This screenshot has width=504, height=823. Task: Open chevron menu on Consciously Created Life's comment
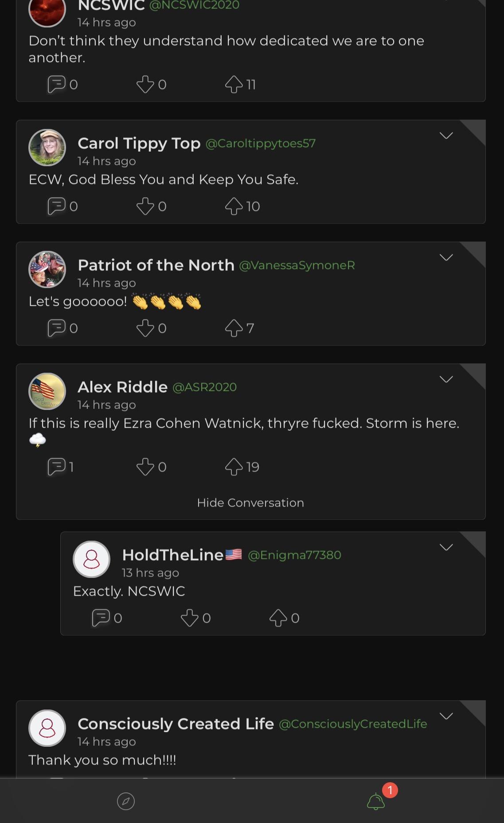(446, 716)
